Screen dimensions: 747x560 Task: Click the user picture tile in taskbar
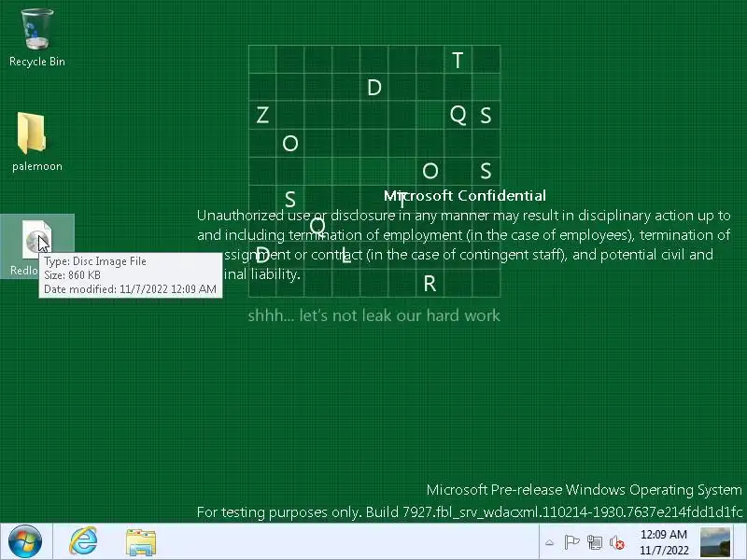point(715,542)
